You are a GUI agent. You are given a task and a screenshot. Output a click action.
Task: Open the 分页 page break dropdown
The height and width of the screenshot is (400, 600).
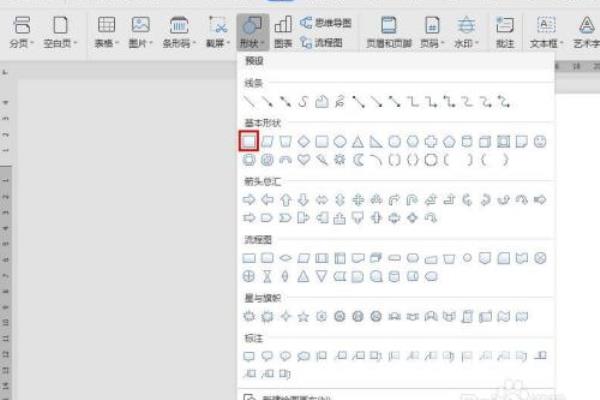21,32
